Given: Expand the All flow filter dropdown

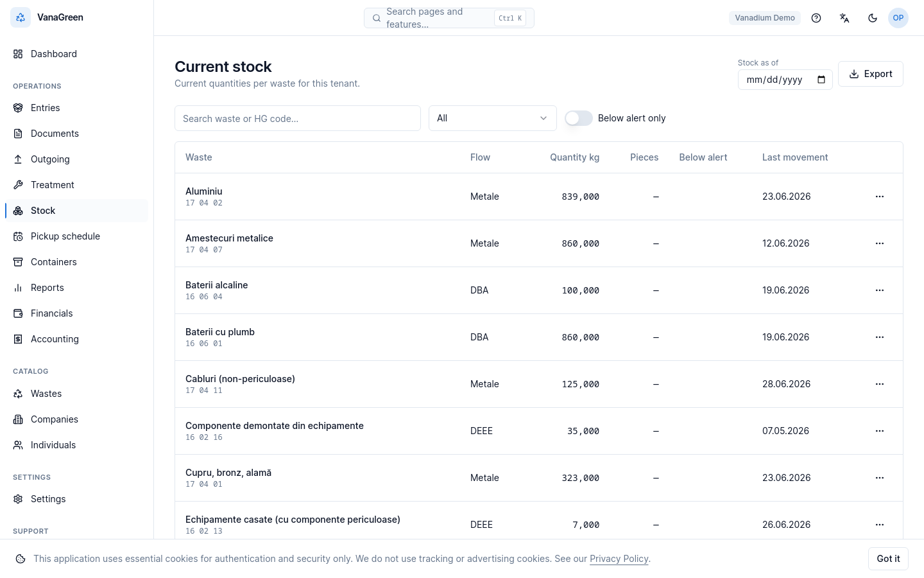Looking at the screenshot, I should coord(493,118).
